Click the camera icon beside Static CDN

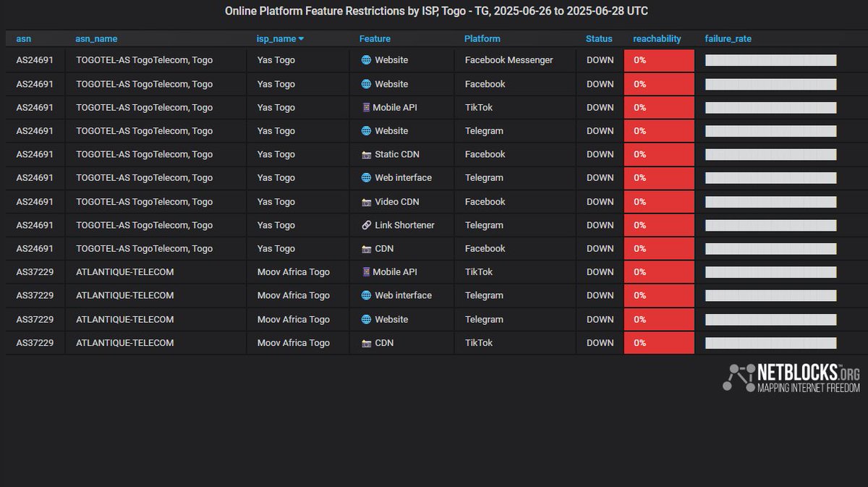(366, 154)
